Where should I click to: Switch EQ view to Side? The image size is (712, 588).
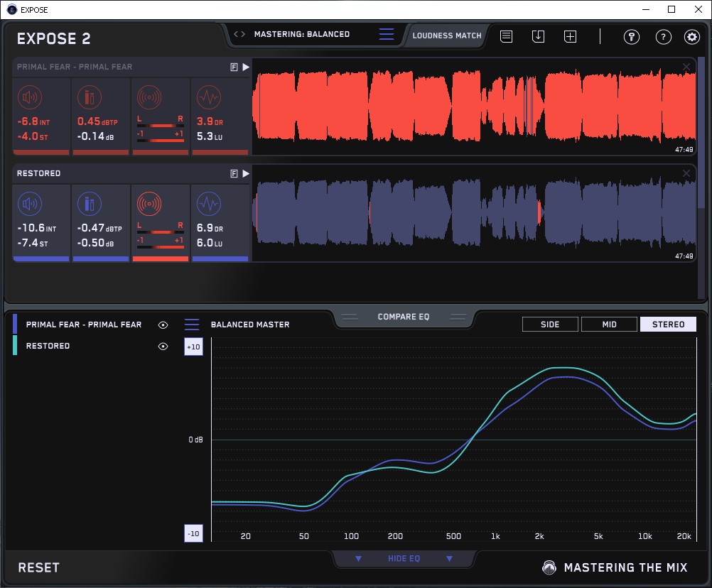tap(550, 325)
